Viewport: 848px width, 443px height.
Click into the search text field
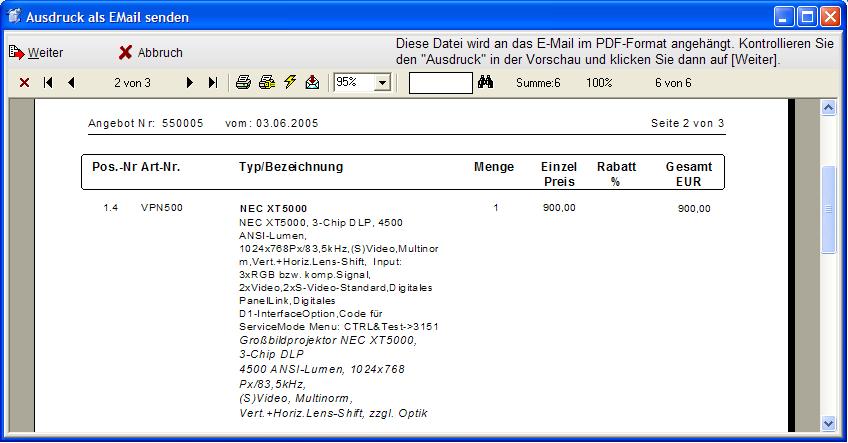(x=440, y=83)
